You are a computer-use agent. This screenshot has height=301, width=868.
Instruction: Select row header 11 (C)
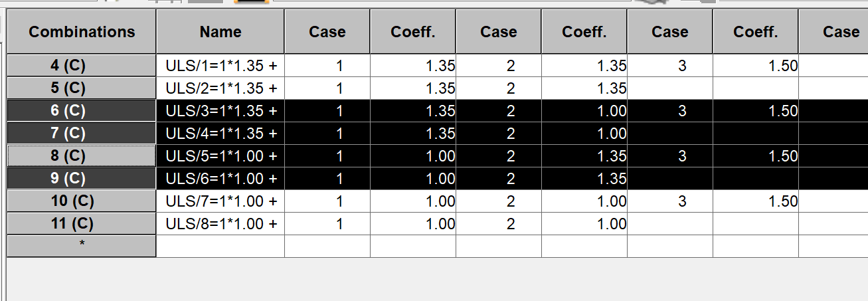point(81,224)
